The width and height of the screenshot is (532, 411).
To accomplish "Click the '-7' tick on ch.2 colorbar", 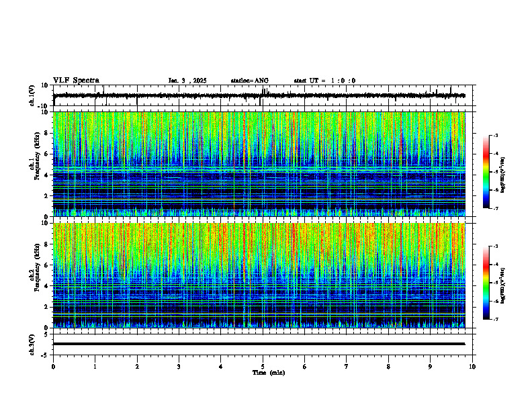I will coord(496,319).
